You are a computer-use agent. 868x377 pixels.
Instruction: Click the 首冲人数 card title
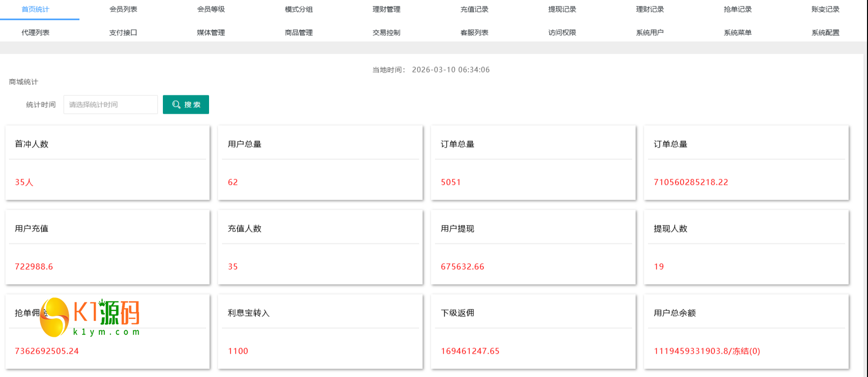(x=31, y=144)
